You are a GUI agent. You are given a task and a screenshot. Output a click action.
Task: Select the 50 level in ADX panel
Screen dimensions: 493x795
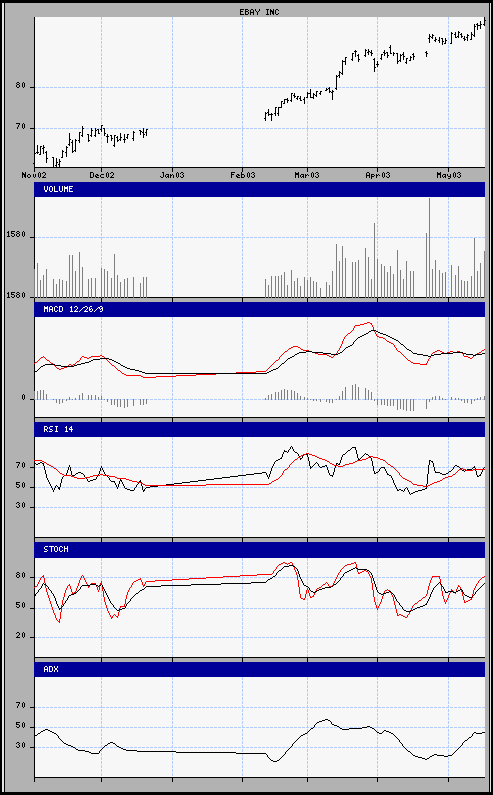pos(20,727)
